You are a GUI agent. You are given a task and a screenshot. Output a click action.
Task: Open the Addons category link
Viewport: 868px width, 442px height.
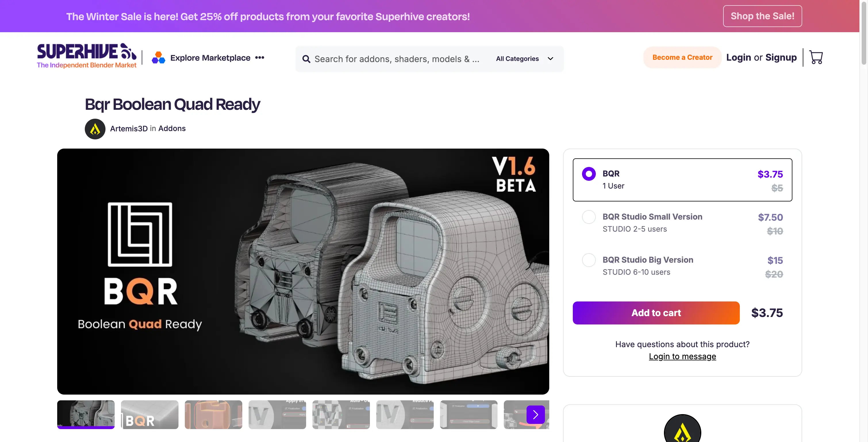coord(172,128)
